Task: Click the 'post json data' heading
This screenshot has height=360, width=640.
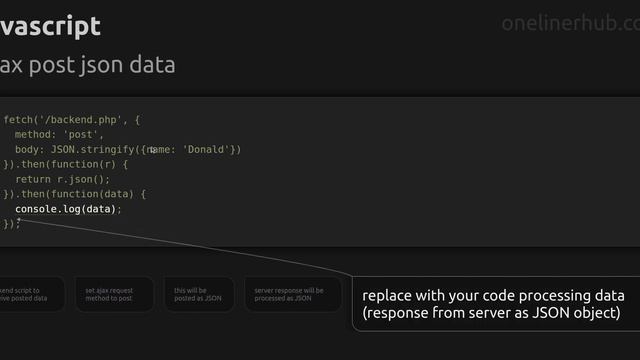Action: tap(87, 65)
